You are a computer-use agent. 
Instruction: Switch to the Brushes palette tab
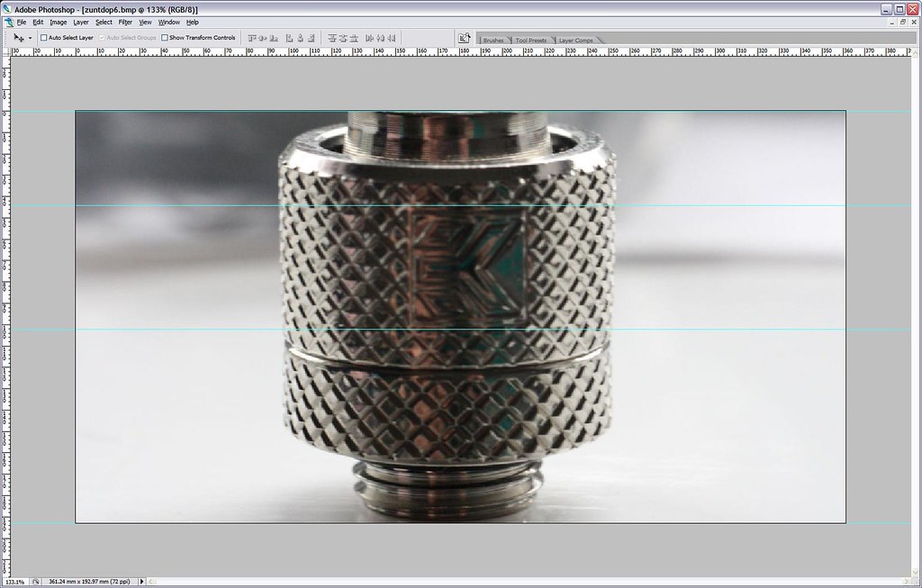[x=493, y=40]
